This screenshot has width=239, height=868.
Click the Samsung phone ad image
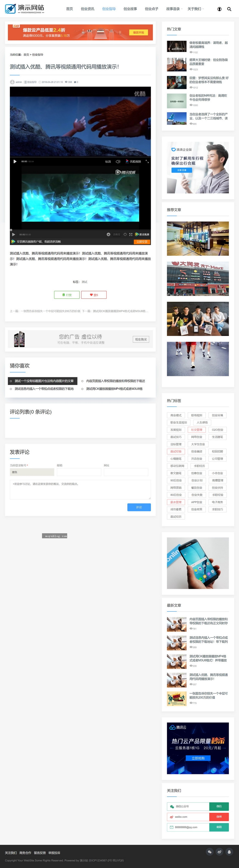point(198,563)
